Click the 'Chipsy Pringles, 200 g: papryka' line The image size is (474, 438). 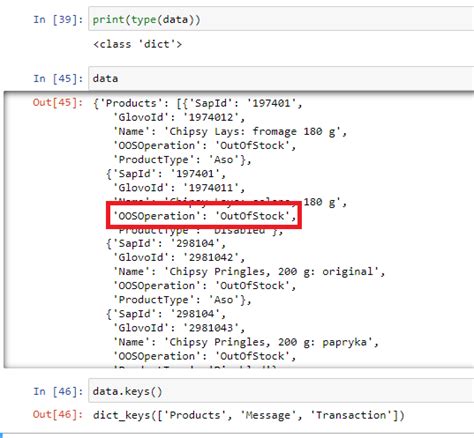246,342
